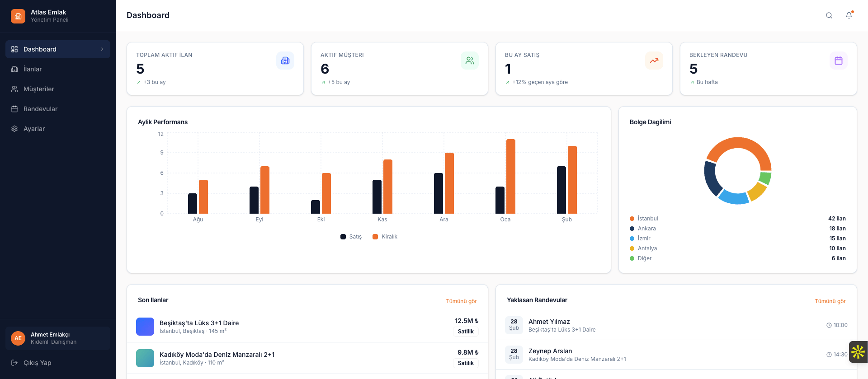Click the İlanlar sidebar icon
This screenshot has width=868, height=379.
pos(14,69)
